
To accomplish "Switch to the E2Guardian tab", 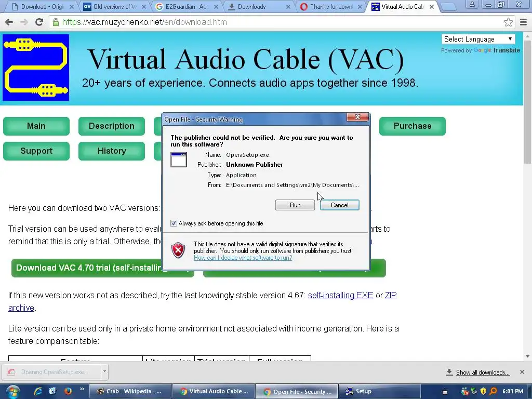I will point(187,6).
